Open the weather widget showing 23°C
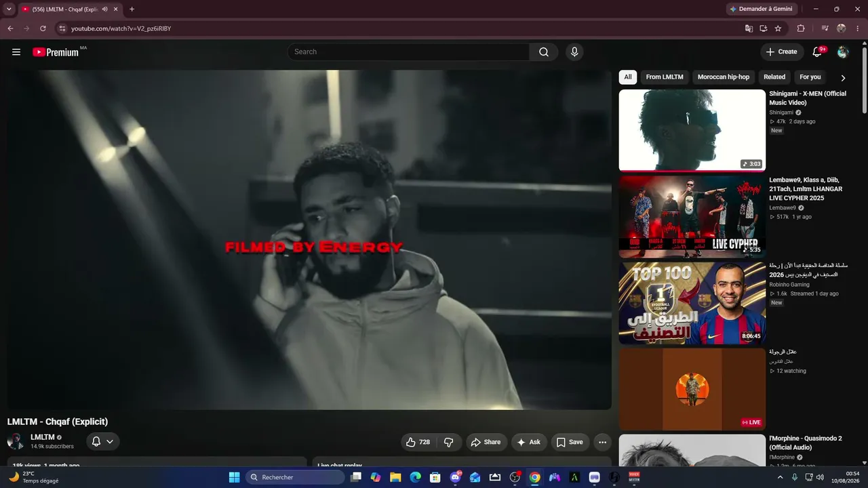Screen dimensions: 868x488 coord(34,477)
